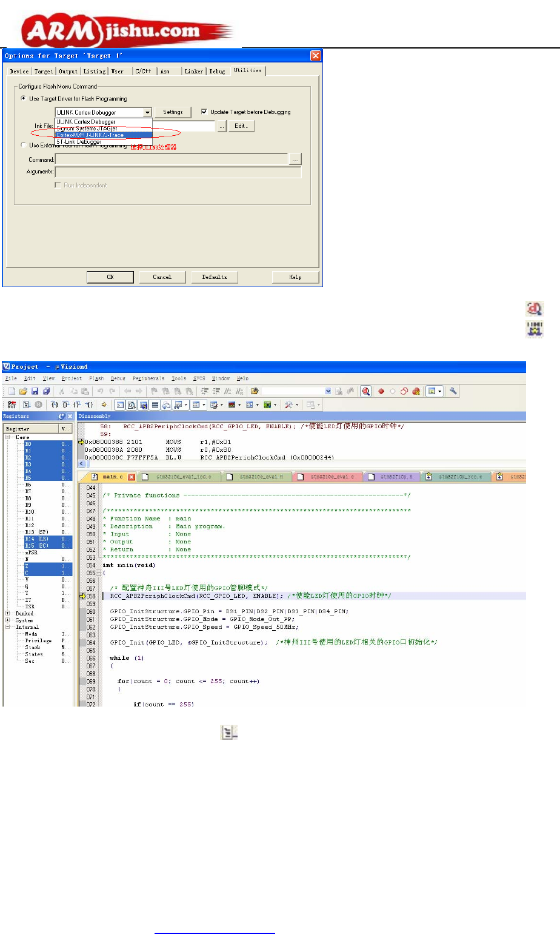Click the Undo arrow icon
This screenshot has width=560, height=934.
coord(101,391)
